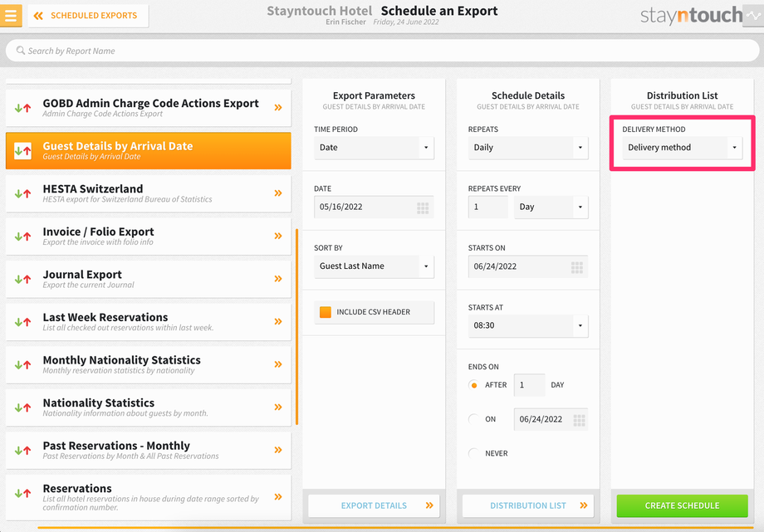Viewport: 764px width, 532px height.
Task: Open calendar icon in Starts On field
Action: point(577,267)
